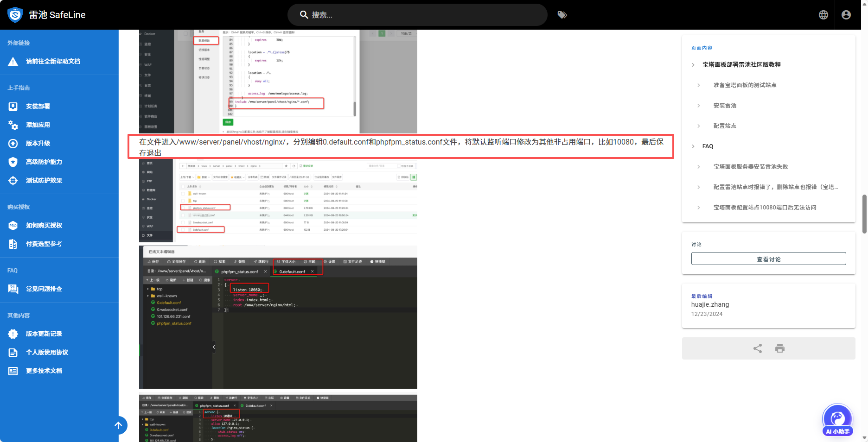Click the SafeLine shield logo
This screenshot has width=868, height=442.
click(x=15, y=15)
